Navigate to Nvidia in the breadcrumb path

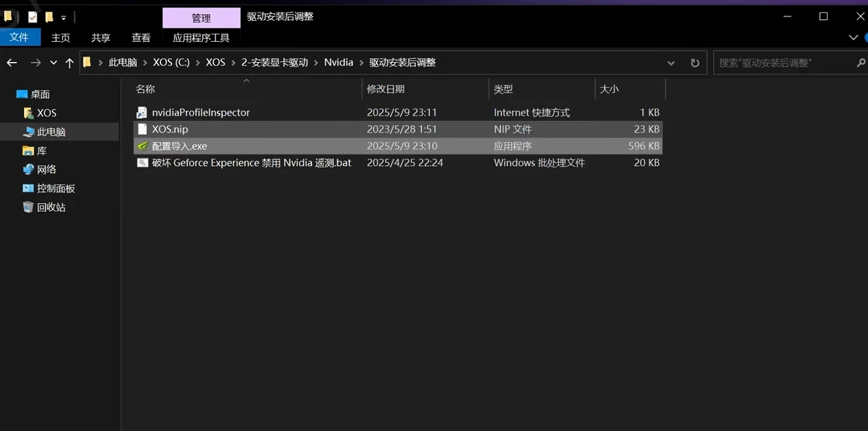click(338, 63)
